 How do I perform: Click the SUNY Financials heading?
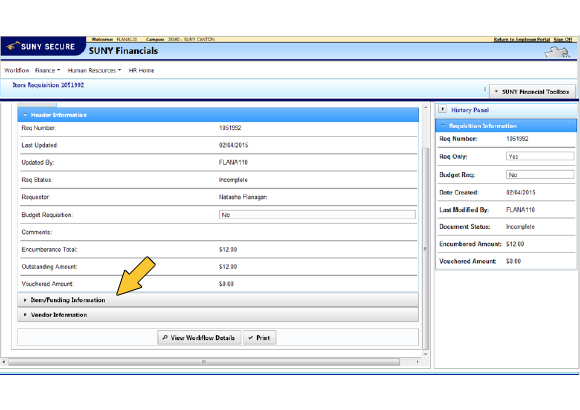tap(123, 51)
